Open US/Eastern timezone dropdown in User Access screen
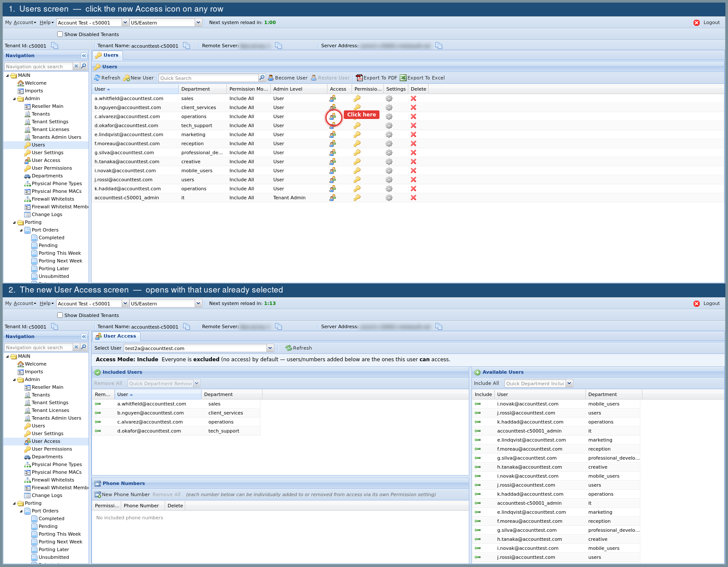The image size is (728, 567). [x=198, y=303]
